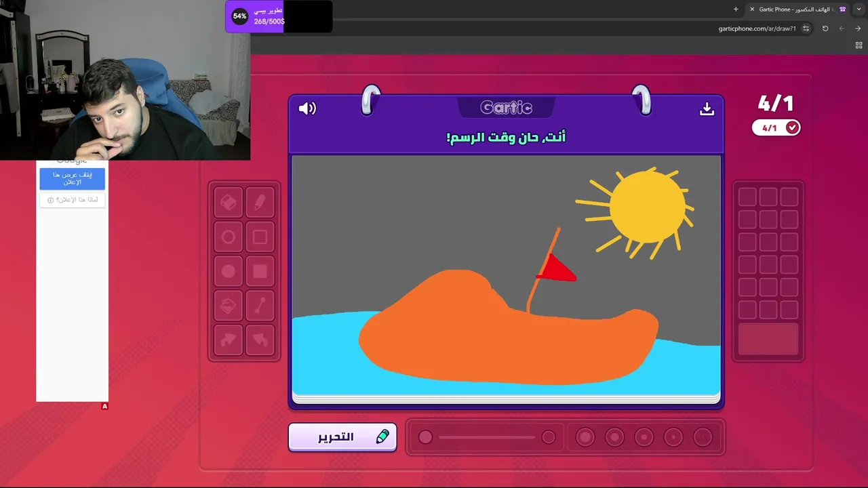Click the info icon beside لماذا هذا الإعلان

pyautogui.click(x=50, y=200)
